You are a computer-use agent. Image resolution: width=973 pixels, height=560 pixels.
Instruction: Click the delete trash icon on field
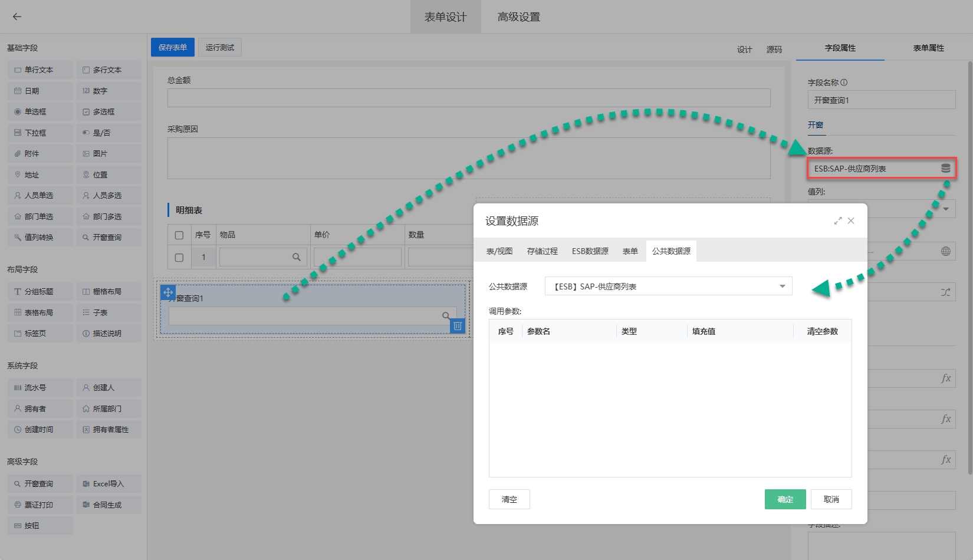tap(458, 326)
